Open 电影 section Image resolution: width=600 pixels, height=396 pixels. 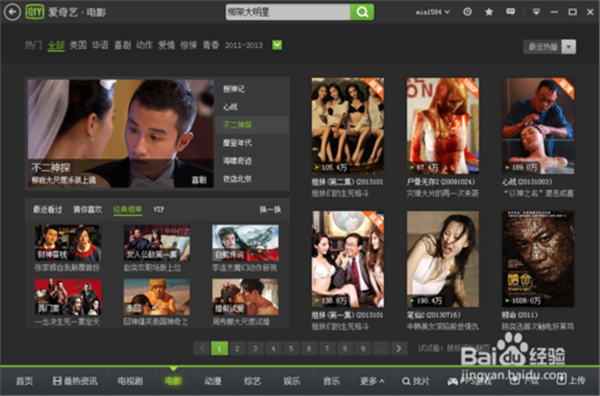(x=173, y=381)
